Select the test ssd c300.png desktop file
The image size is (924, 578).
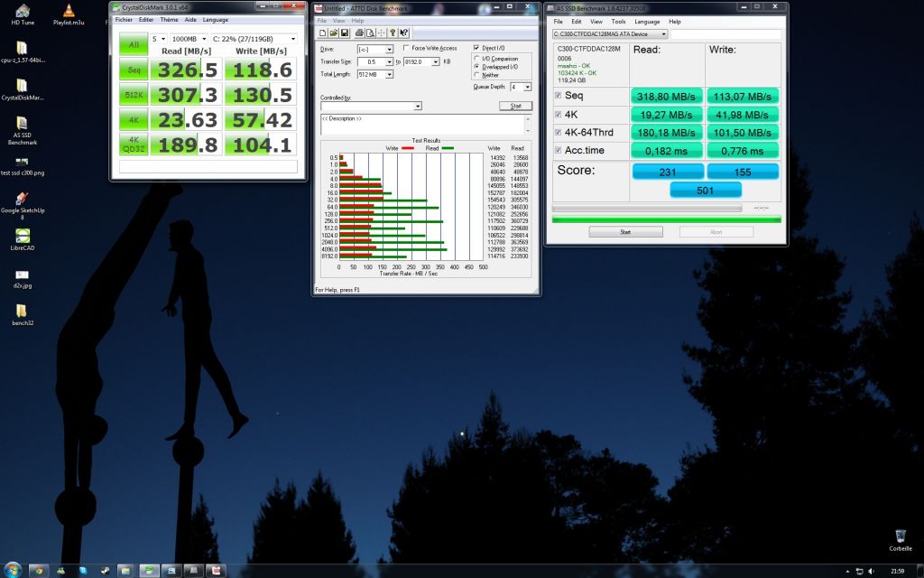point(23,166)
